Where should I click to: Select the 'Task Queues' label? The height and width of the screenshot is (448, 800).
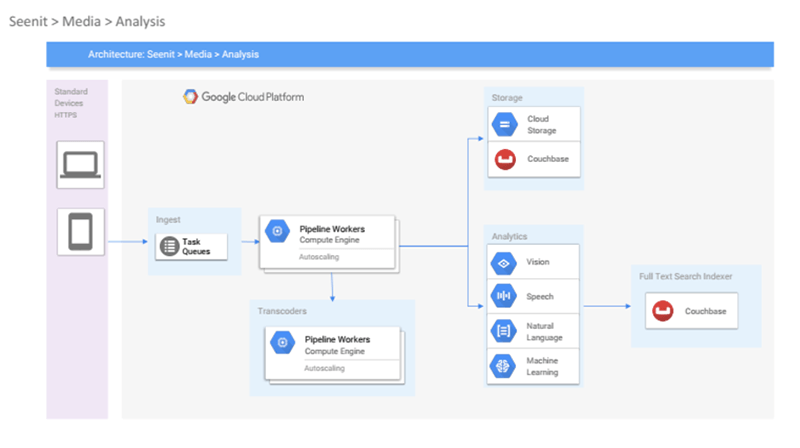coord(196,246)
